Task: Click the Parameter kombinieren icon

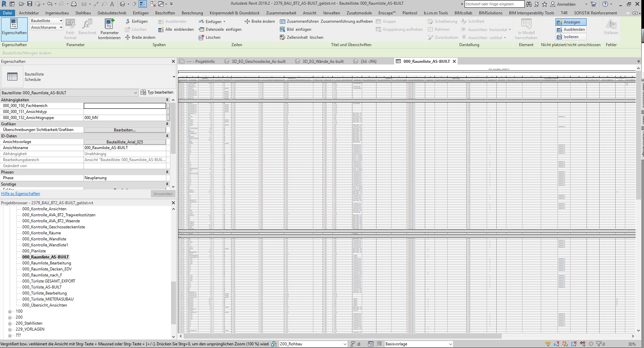Action: [x=109, y=25]
